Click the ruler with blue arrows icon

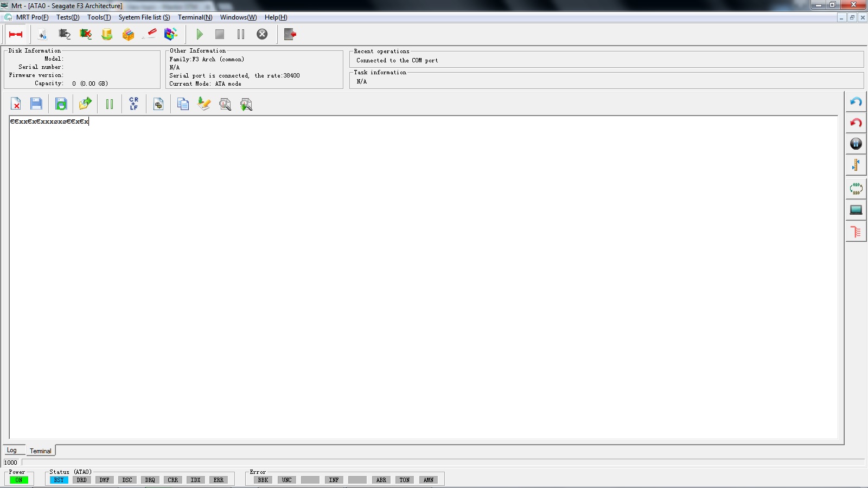point(856,165)
